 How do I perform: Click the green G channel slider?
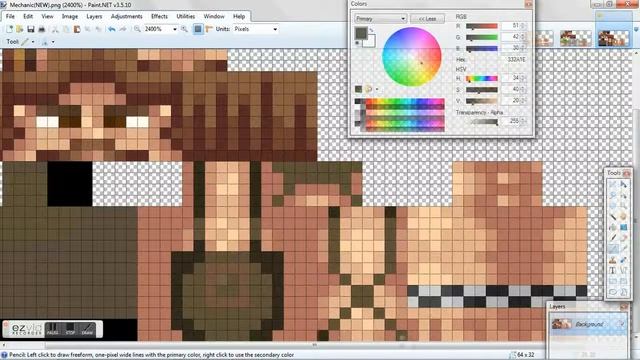pyautogui.click(x=482, y=37)
